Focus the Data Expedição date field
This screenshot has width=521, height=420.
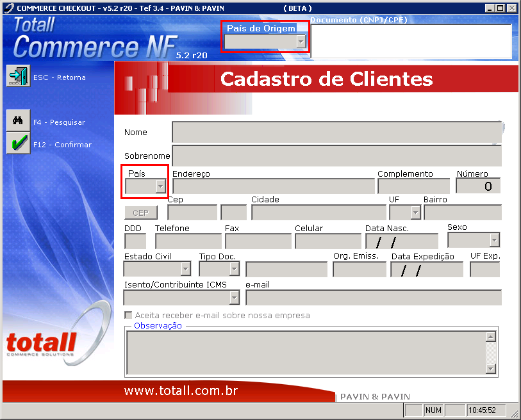427,270
